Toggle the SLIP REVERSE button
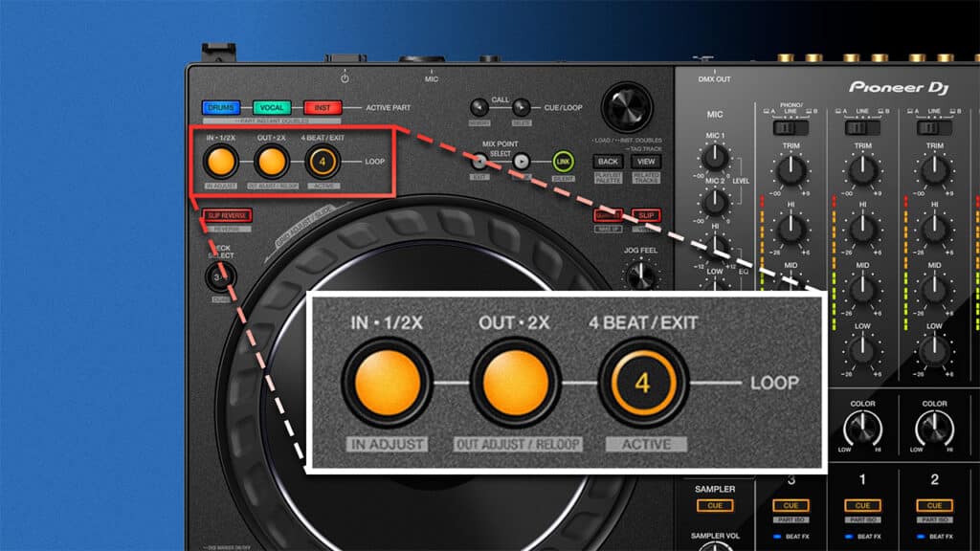This screenshot has width=980, height=551. 227,215
